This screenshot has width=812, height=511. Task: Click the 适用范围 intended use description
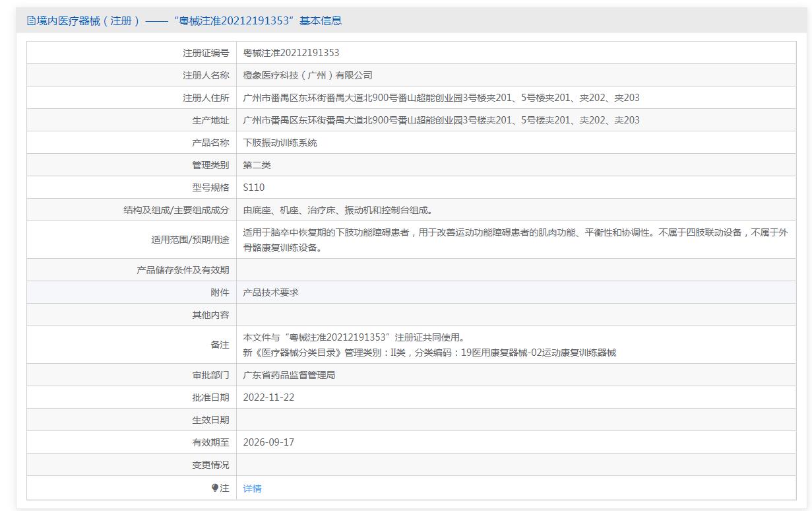click(515, 240)
